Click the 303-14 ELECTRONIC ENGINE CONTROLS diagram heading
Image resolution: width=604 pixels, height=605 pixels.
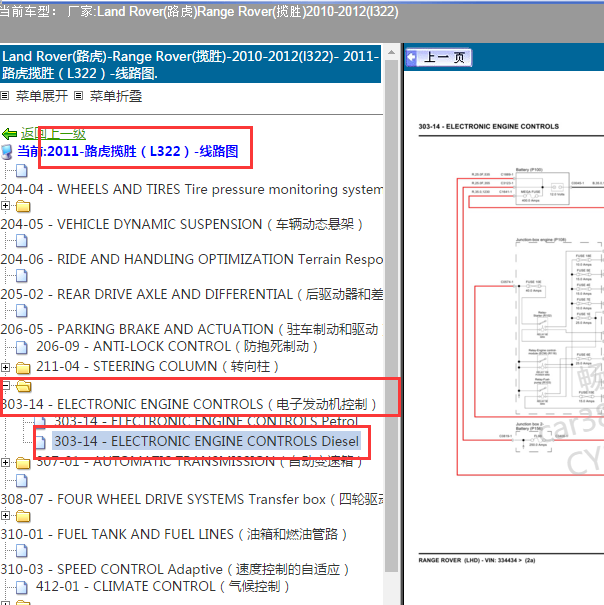(x=489, y=127)
